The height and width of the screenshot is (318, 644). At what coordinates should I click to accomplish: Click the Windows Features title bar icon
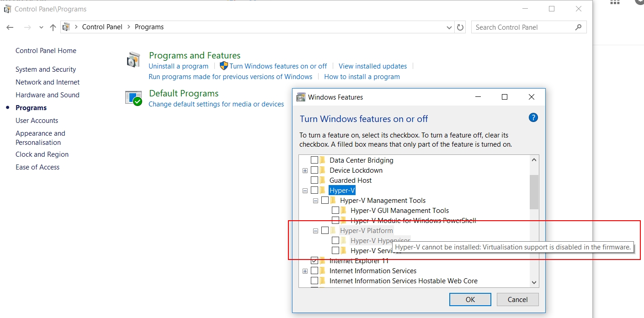[301, 97]
